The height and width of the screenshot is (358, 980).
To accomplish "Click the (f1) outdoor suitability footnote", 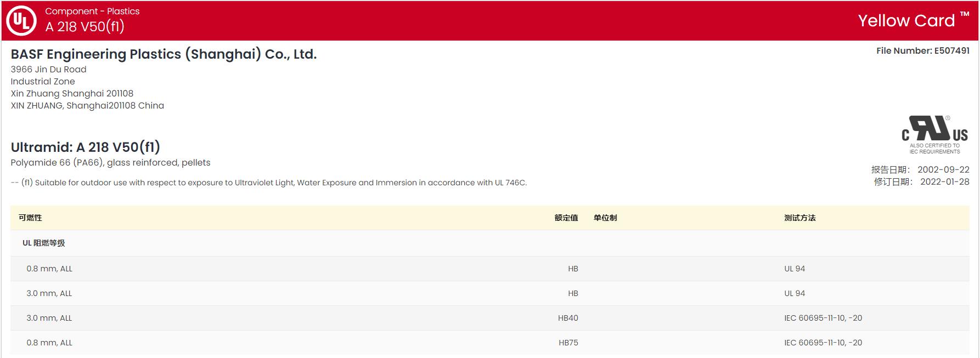I will [269, 183].
